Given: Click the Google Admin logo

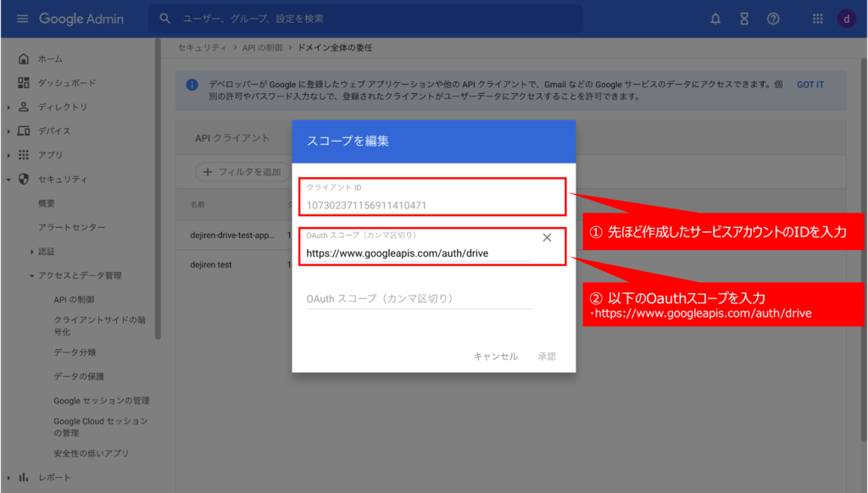Looking at the screenshot, I should [81, 19].
